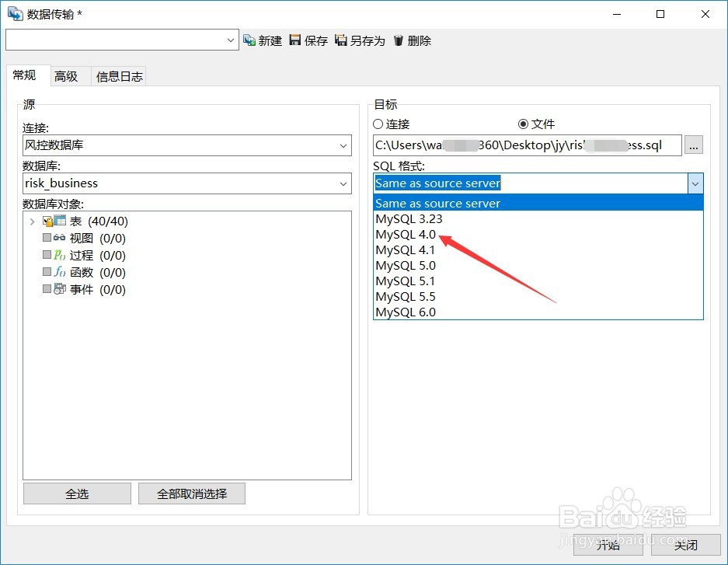Expand the 表 tree node

coord(32,221)
